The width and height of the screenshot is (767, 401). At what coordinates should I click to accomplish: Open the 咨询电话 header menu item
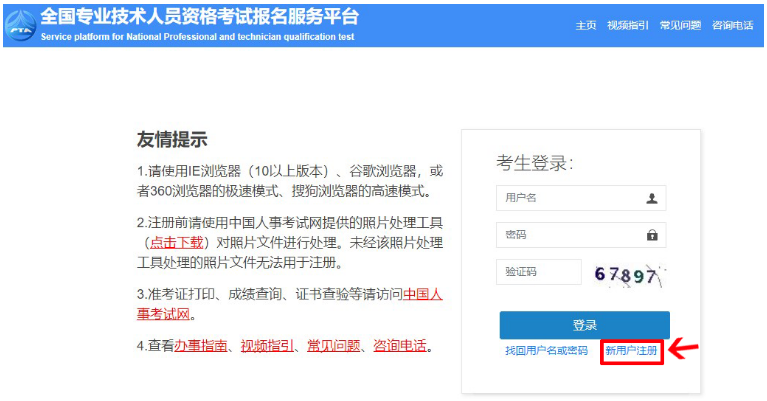732,25
